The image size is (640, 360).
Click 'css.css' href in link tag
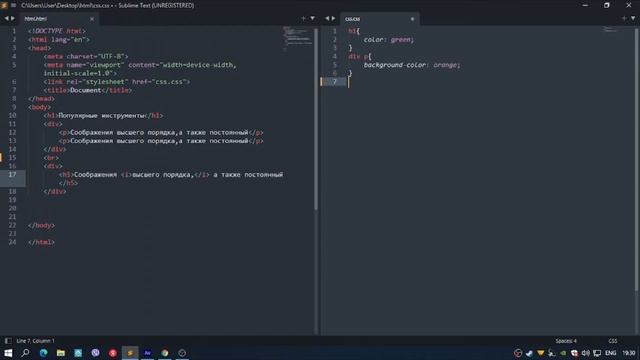pos(169,82)
